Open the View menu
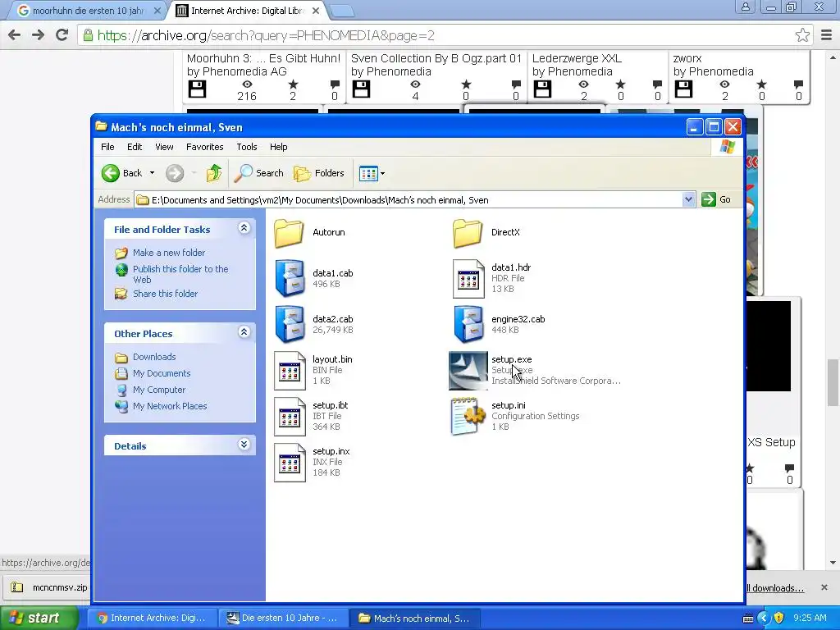 (164, 147)
